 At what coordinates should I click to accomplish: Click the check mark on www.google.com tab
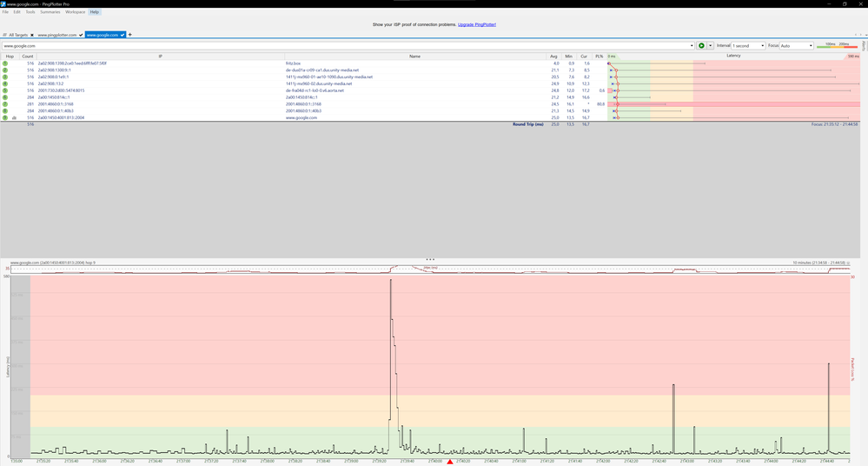click(123, 35)
